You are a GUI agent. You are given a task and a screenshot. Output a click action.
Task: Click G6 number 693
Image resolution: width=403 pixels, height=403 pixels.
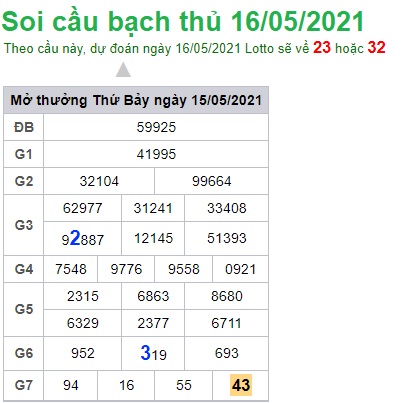click(227, 353)
